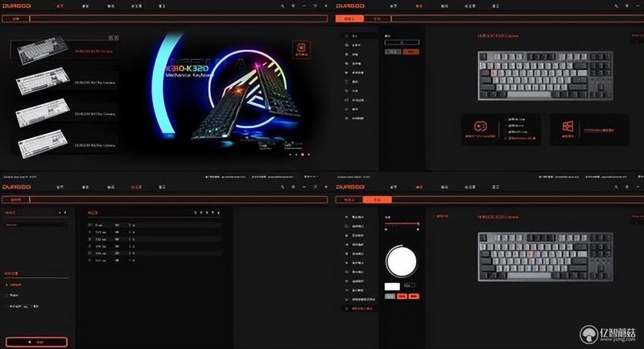Select first lighting effect in lighting sidebar

(x=355, y=217)
